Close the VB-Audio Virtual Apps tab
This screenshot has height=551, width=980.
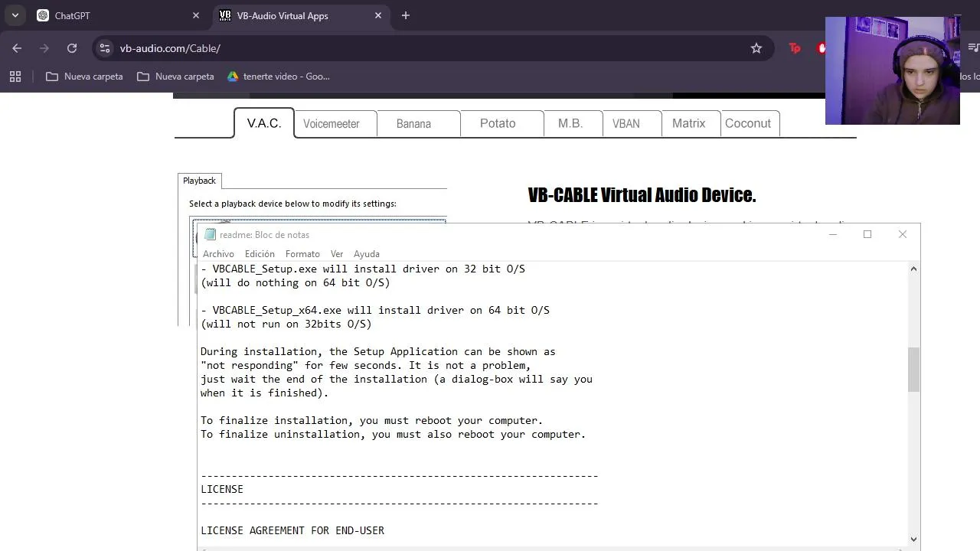click(x=378, y=15)
